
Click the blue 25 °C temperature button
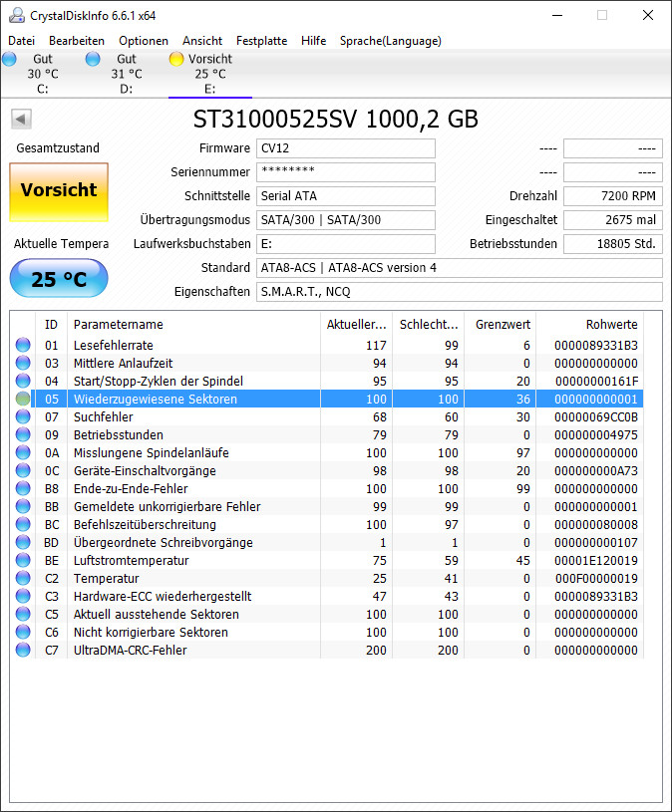59,279
